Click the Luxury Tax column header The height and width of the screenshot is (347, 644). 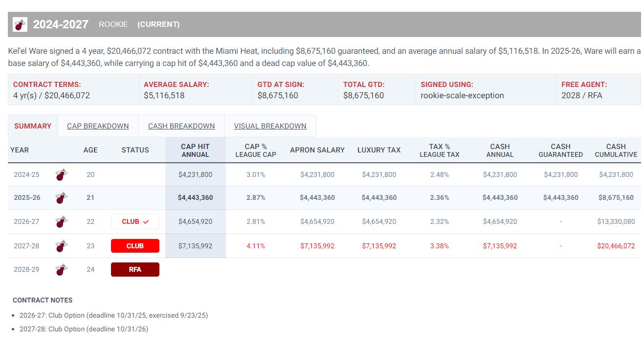click(x=379, y=150)
